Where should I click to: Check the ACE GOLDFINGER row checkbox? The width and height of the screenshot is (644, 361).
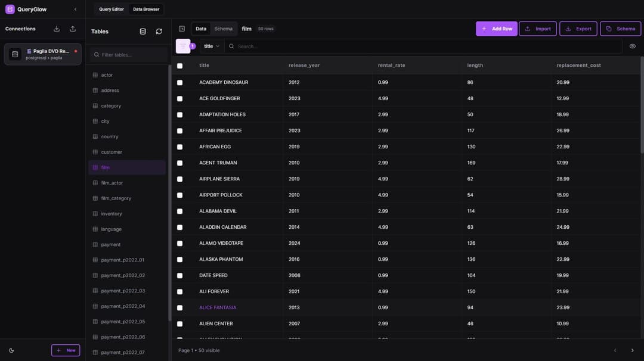click(x=179, y=98)
